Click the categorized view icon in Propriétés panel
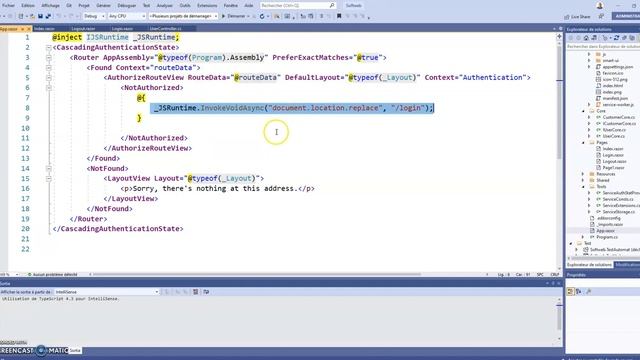Viewport: 640px width, 360px height. click(x=571, y=291)
